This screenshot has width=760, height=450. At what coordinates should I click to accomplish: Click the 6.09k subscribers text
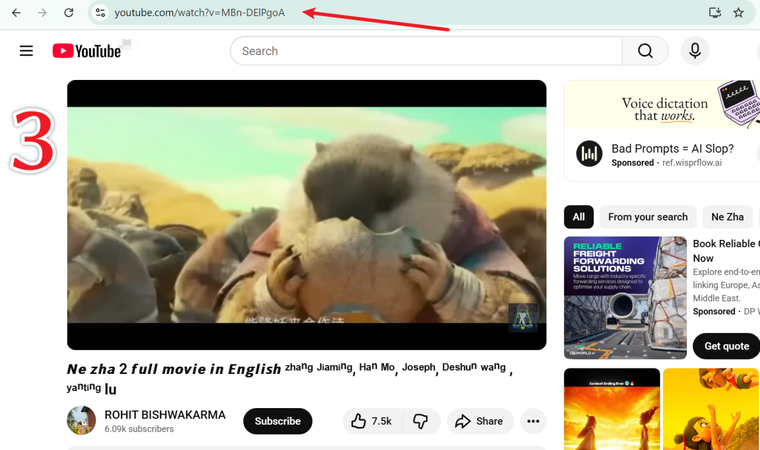(139, 429)
